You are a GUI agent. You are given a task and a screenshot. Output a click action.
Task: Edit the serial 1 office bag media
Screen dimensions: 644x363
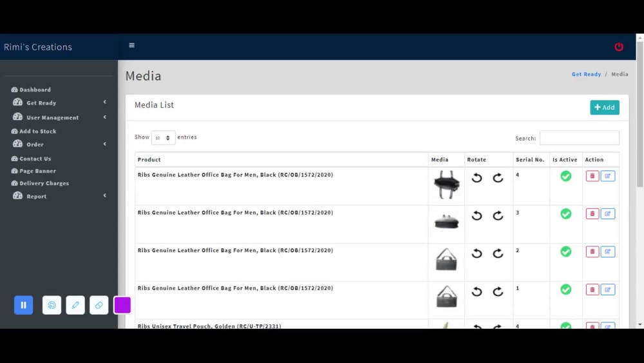[x=607, y=289]
